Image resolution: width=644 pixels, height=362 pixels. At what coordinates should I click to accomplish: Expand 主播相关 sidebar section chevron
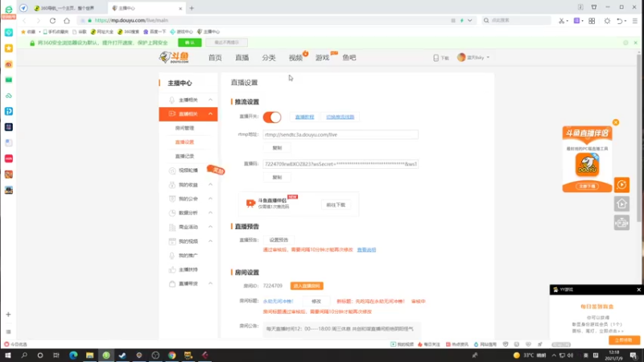210,100
